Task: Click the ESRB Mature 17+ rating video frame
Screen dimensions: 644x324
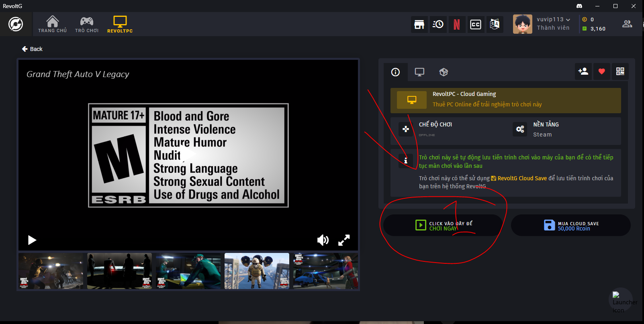Action: pos(188,155)
